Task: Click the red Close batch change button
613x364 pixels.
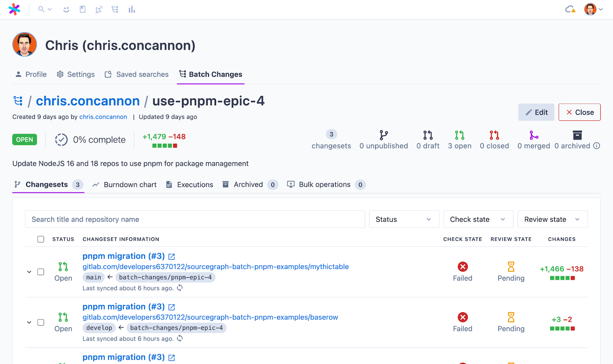Action: tap(579, 112)
